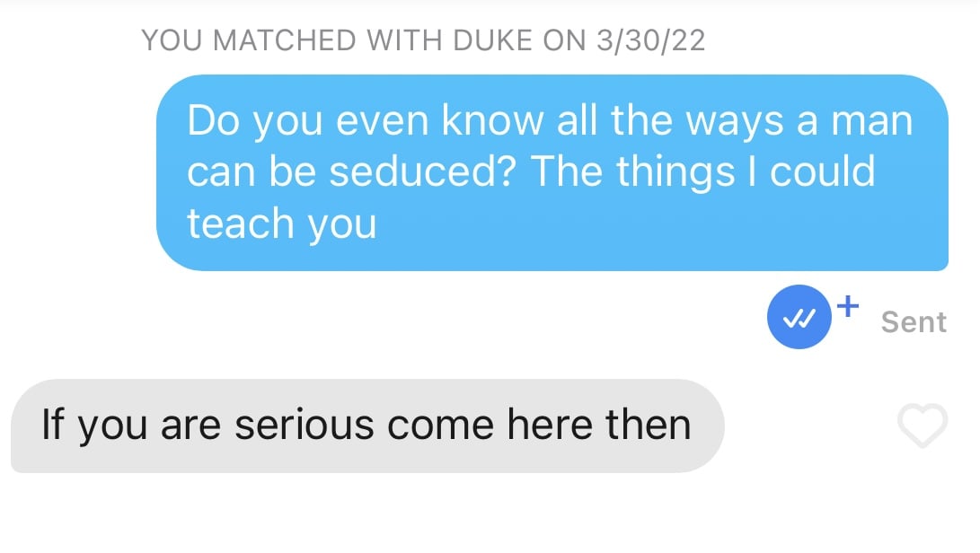Click the word "If" starting gray message
Image resolution: width=980 pixels, height=553 pixels.
(x=52, y=425)
